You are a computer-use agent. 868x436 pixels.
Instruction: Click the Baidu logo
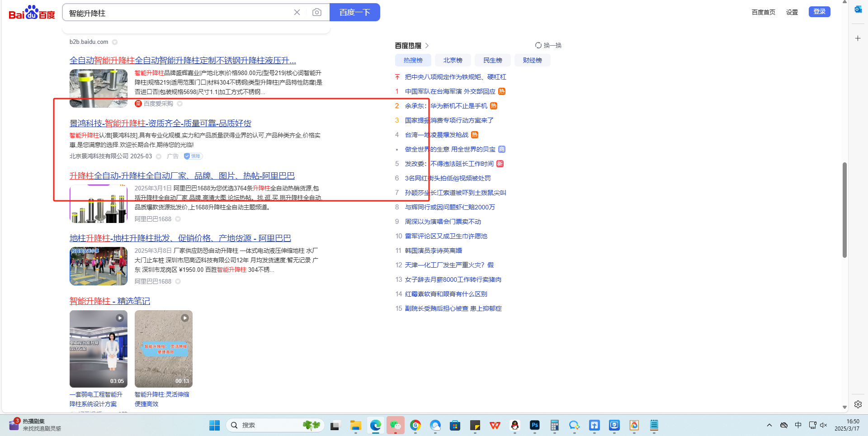point(32,13)
